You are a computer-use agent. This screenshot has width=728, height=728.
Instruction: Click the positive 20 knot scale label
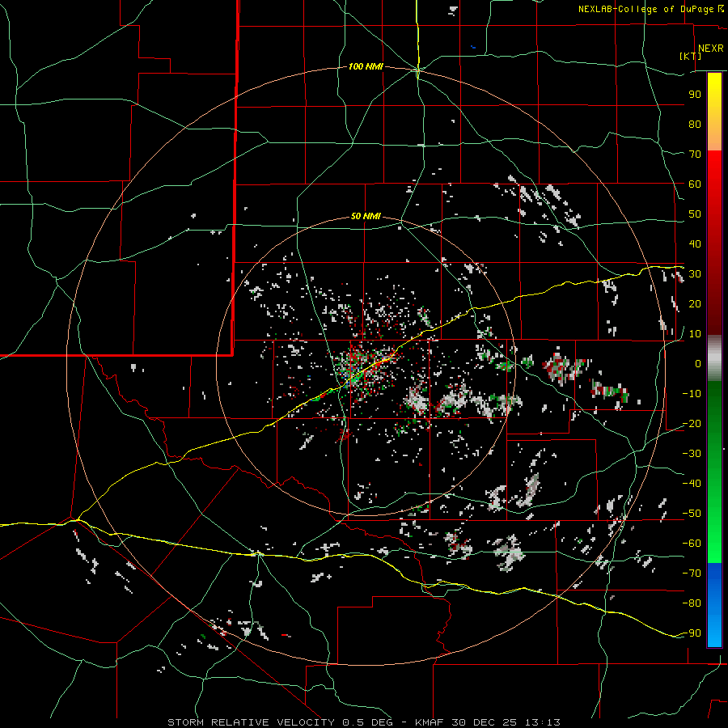click(695, 303)
